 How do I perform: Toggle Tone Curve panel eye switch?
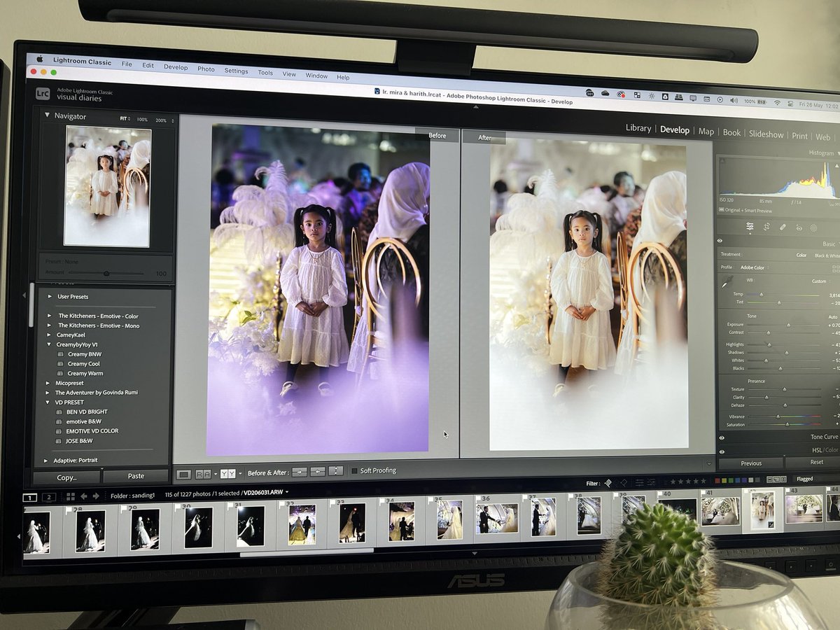(x=721, y=437)
